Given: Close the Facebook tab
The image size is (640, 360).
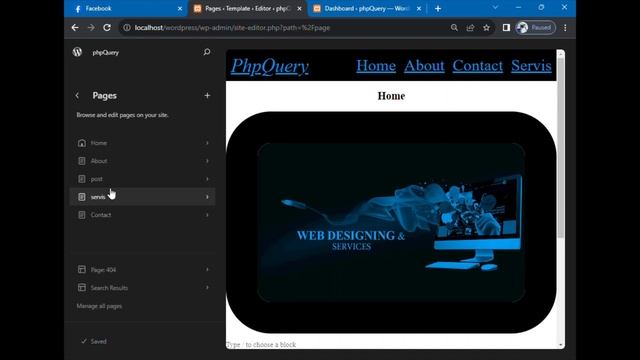Looking at the screenshot, I should point(180,8).
